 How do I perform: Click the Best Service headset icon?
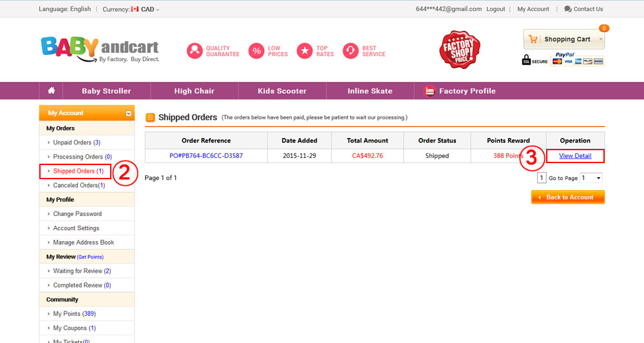[x=351, y=51]
